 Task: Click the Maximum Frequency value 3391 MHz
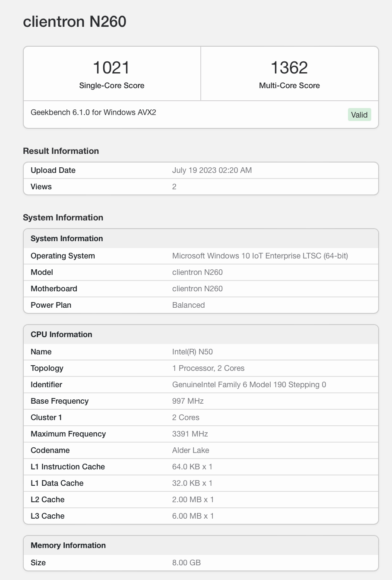click(x=190, y=434)
